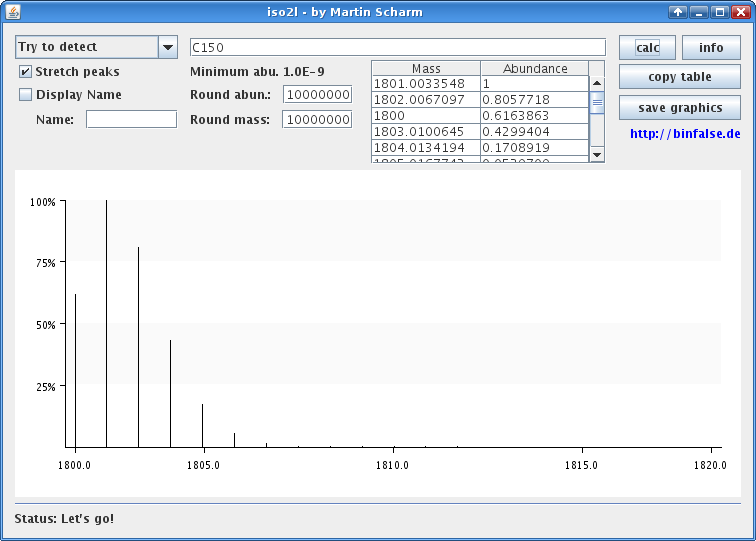Click save graphics button

pos(680,108)
